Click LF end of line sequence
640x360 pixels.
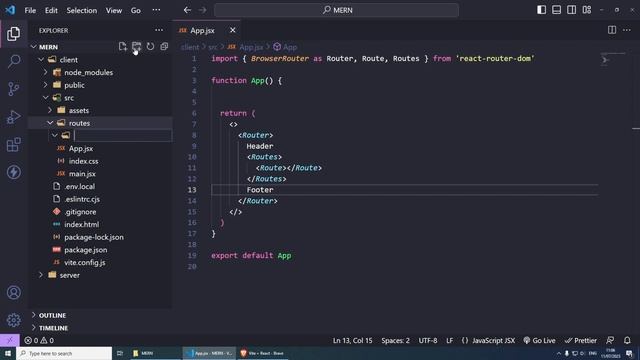449,340
